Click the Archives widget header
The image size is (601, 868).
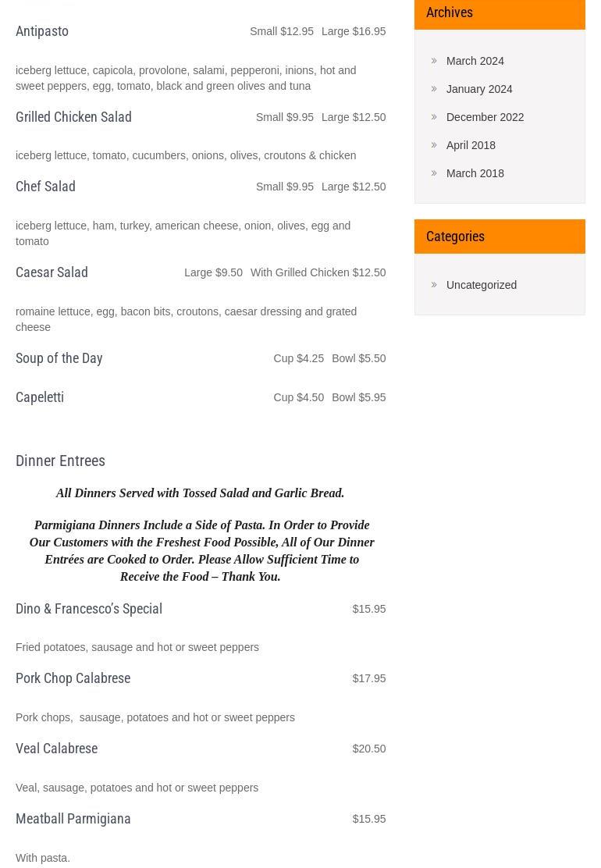[x=500, y=13]
